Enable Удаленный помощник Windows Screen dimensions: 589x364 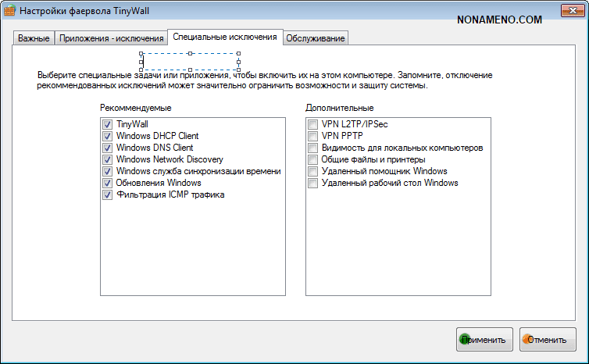coord(312,171)
